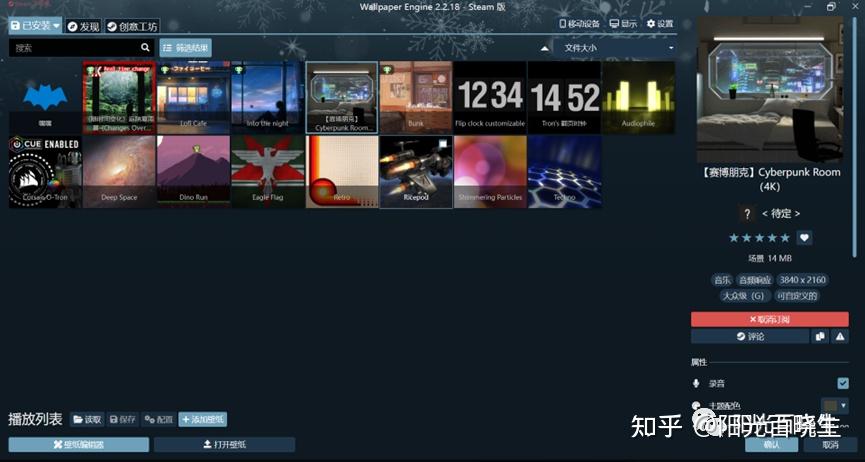The width and height of the screenshot is (865, 462).
Task: Click the 取消 cancel button
Action: point(830,444)
